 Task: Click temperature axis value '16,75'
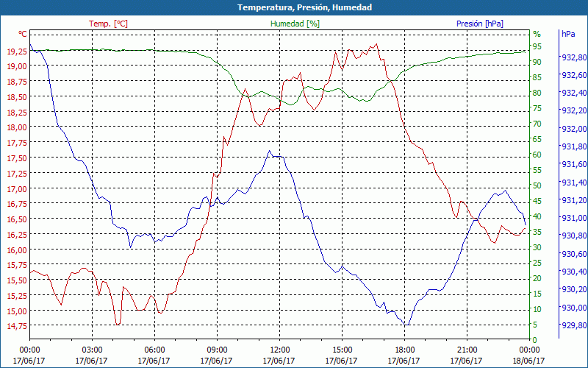(x=17, y=204)
